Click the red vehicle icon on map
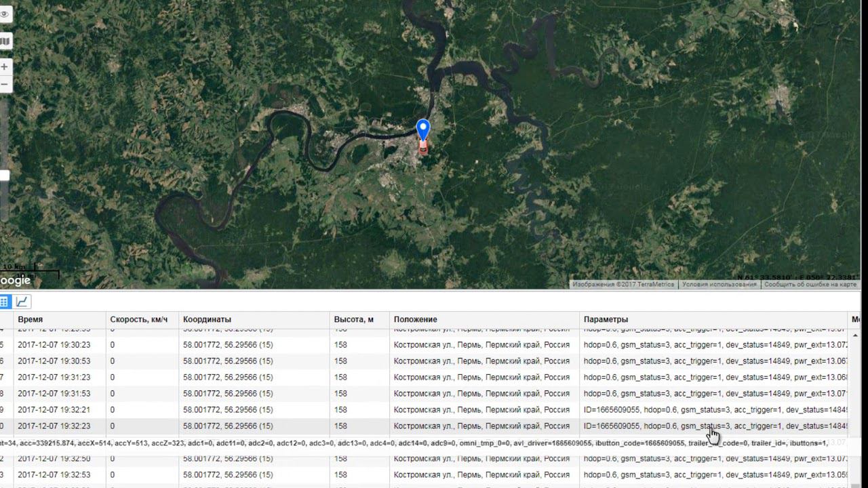This screenshot has height=488, width=868. click(423, 146)
